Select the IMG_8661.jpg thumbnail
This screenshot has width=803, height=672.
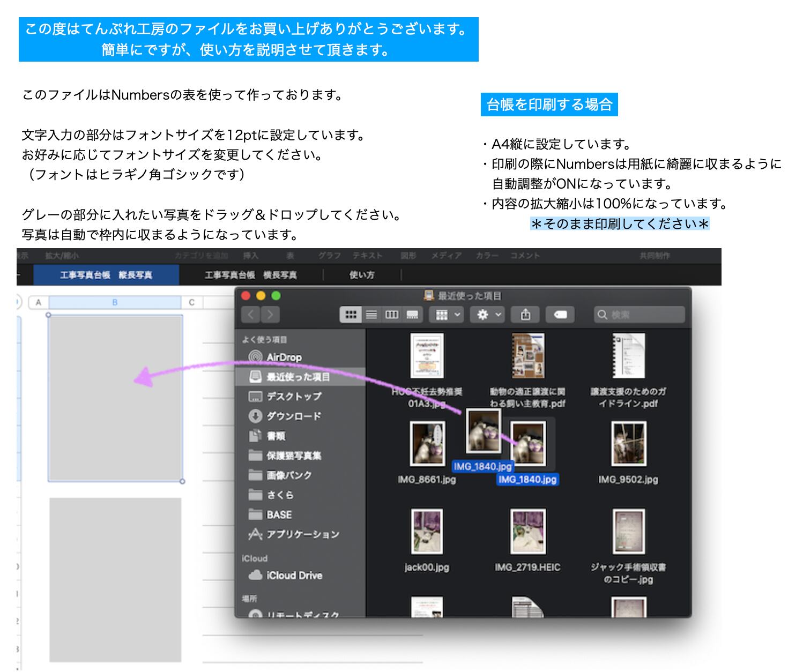click(427, 444)
